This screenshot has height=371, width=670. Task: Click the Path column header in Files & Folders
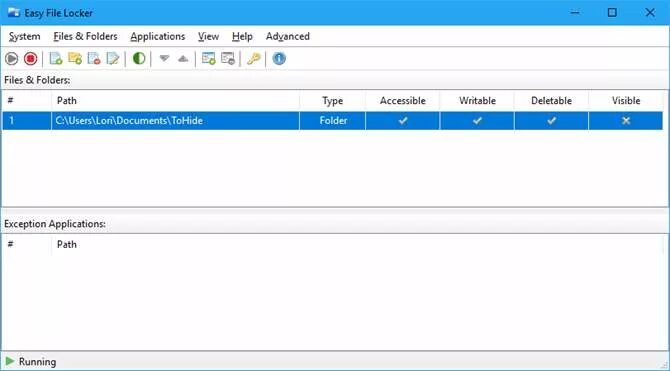175,101
